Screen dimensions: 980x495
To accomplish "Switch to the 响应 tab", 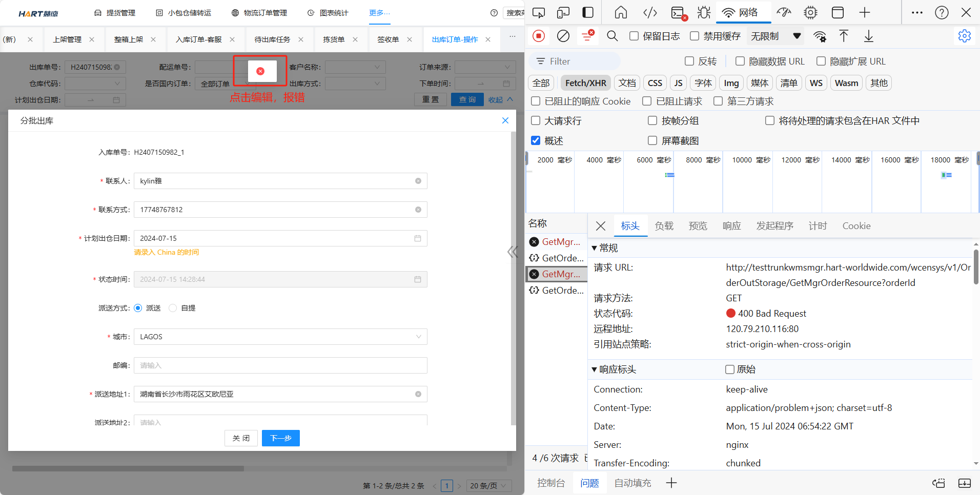I will [731, 226].
